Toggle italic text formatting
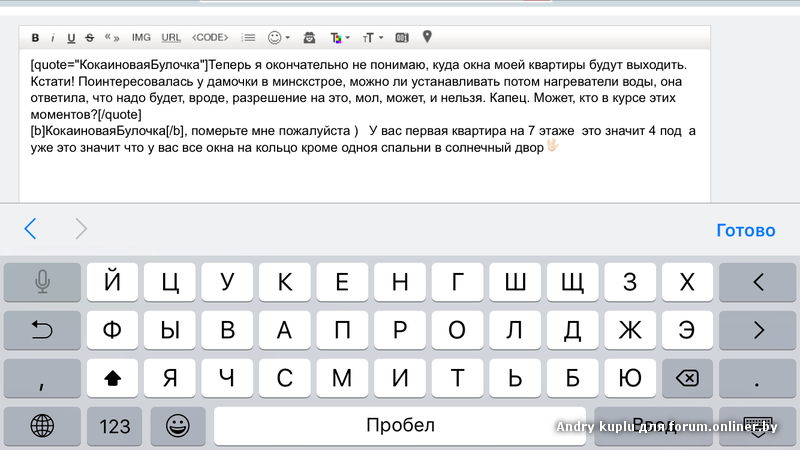This screenshot has height=450, width=800. click(53, 38)
